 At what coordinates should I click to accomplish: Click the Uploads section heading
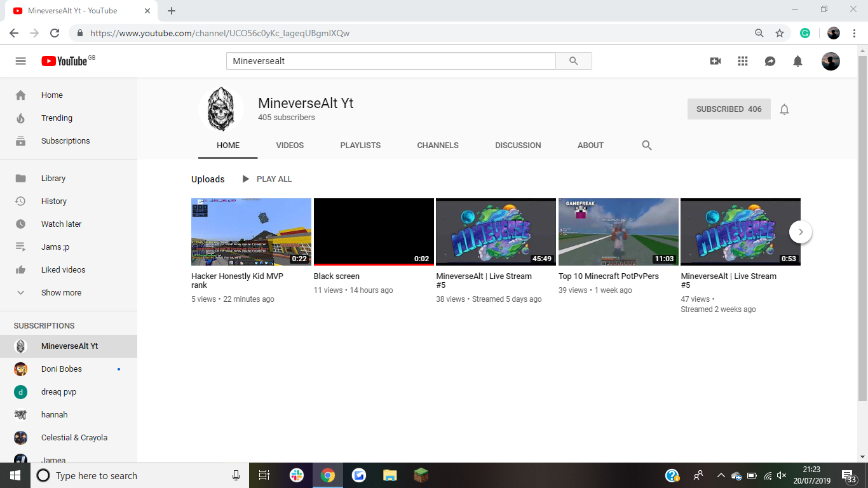click(x=208, y=179)
